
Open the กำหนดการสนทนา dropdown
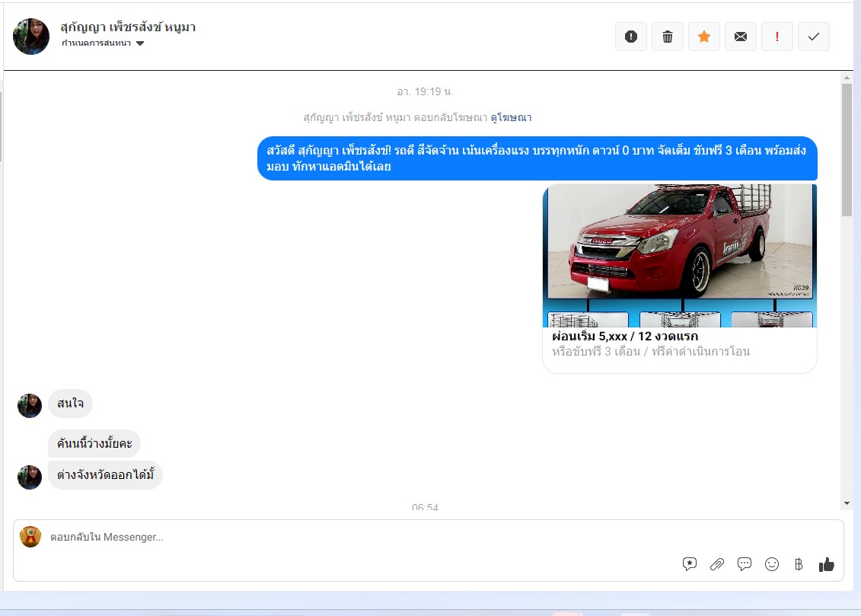[104, 43]
